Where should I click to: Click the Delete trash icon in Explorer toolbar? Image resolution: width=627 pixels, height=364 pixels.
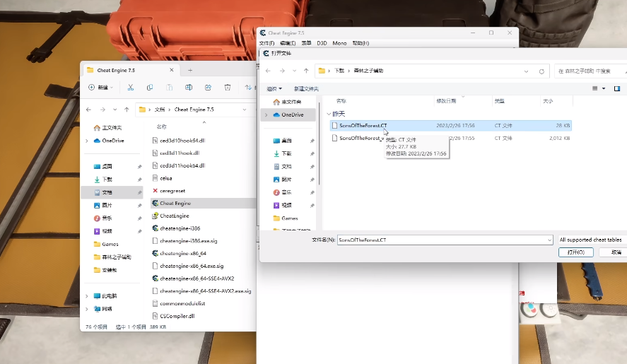[228, 87]
